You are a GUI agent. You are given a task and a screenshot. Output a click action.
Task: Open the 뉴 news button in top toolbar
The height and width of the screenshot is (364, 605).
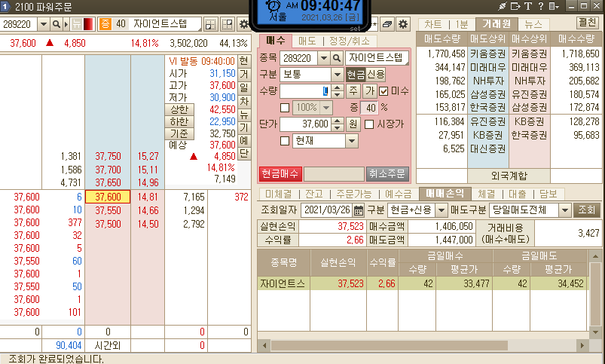[x=76, y=24]
